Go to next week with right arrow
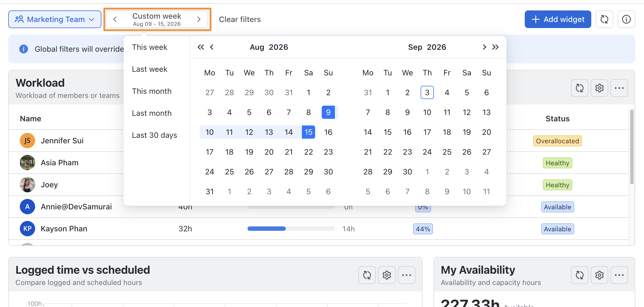This screenshot has height=307, width=644. [199, 19]
